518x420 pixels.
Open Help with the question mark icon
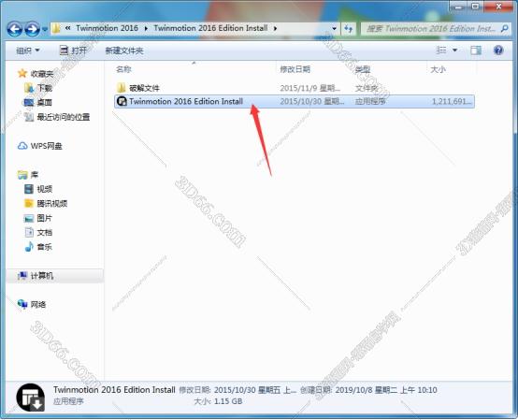click(498, 51)
